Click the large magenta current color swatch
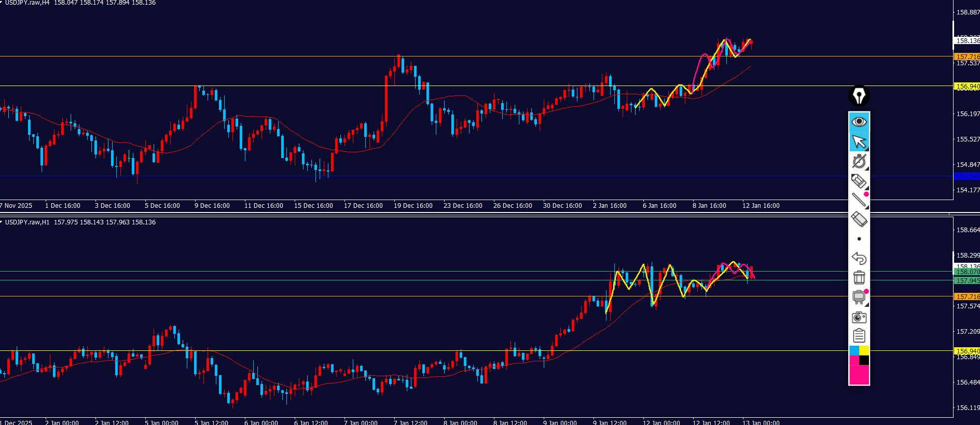 tap(859, 375)
